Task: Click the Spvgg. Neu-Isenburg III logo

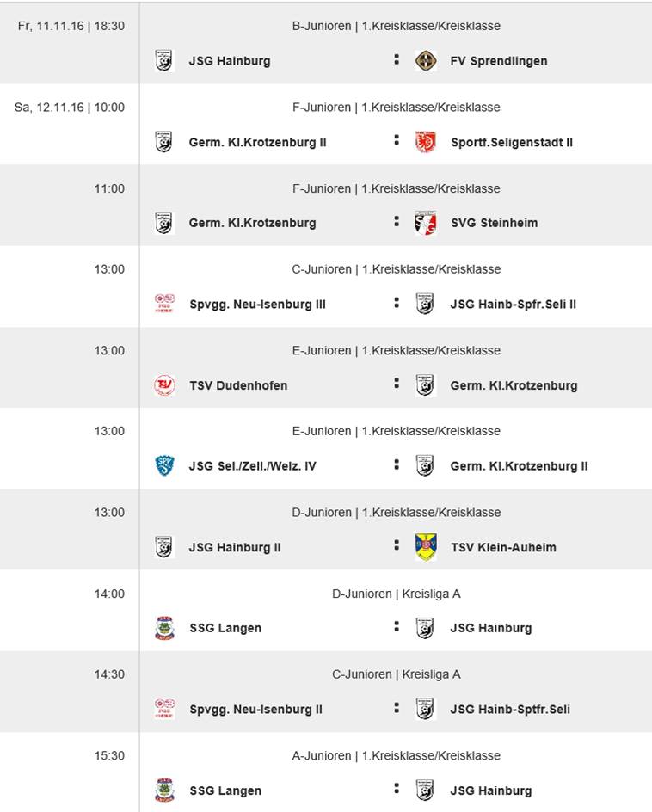Action: [x=164, y=304]
